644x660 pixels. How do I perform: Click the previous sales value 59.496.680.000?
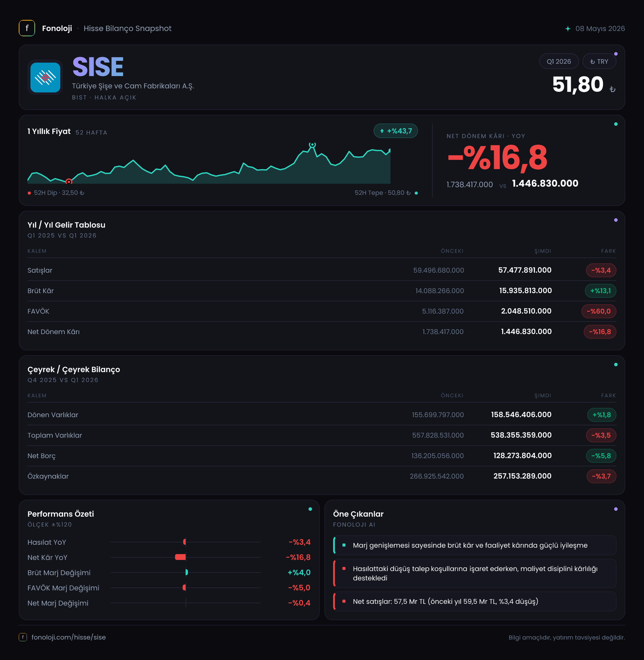click(x=438, y=270)
